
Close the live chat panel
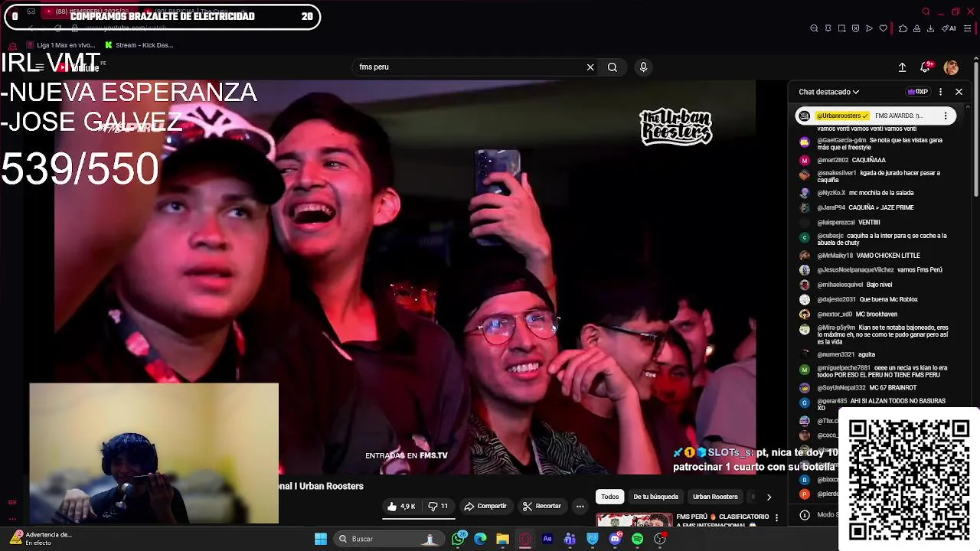pyautogui.click(x=959, y=92)
